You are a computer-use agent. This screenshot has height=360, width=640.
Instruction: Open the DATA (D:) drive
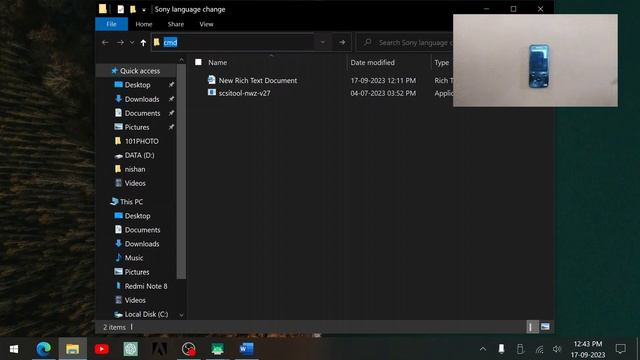(x=139, y=155)
